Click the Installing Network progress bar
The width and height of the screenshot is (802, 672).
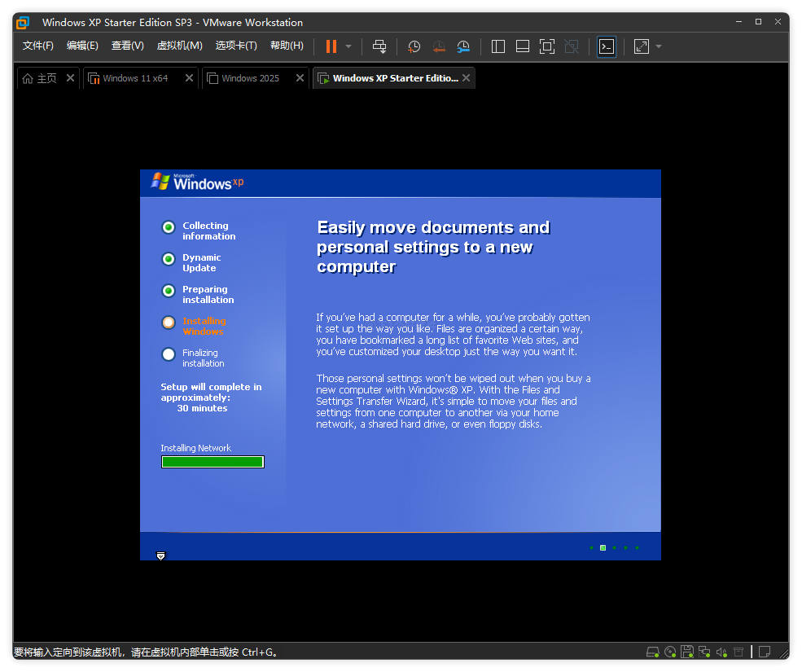213,462
